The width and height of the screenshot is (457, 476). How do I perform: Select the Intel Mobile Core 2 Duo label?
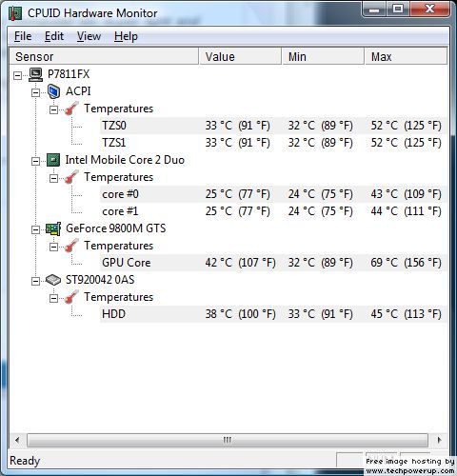coord(125,160)
